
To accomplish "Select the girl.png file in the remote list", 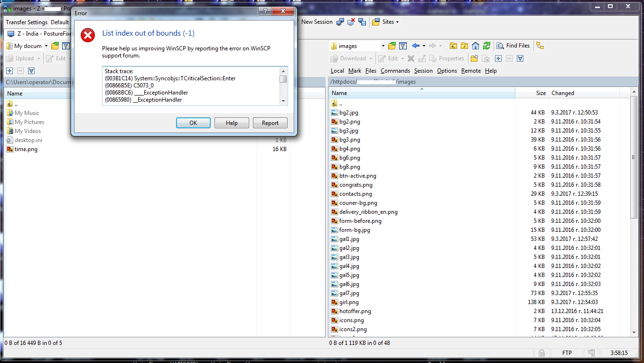I will pos(349,302).
